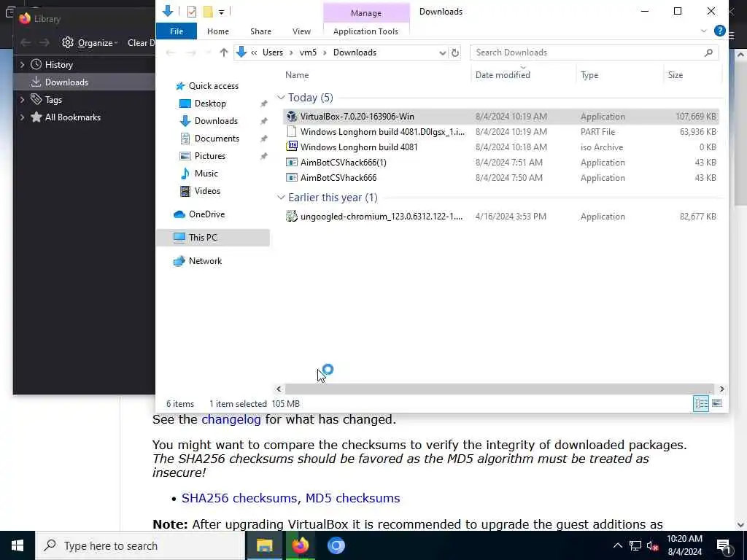Open Network in the navigation pane
The image size is (747, 560).
click(205, 261)
